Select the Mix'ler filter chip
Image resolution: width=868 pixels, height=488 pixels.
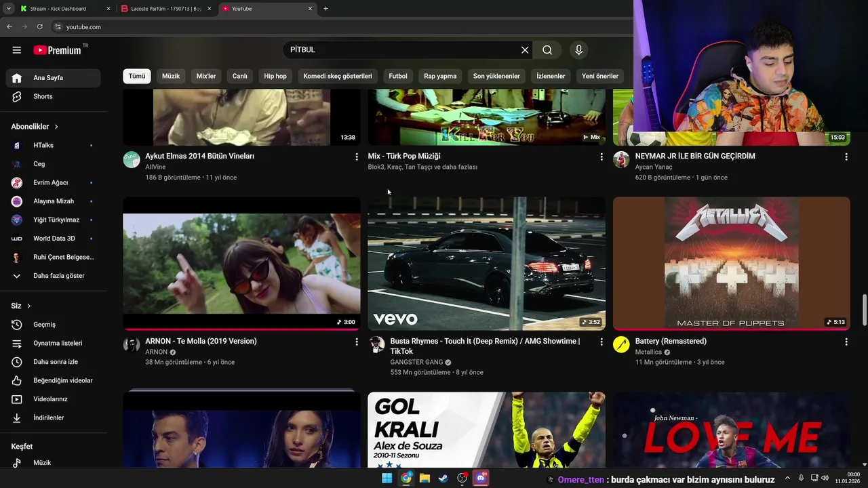206,76
